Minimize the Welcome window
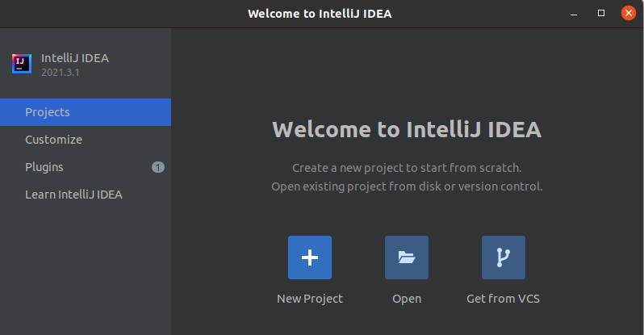644x335 pixels. pos(574,14)
